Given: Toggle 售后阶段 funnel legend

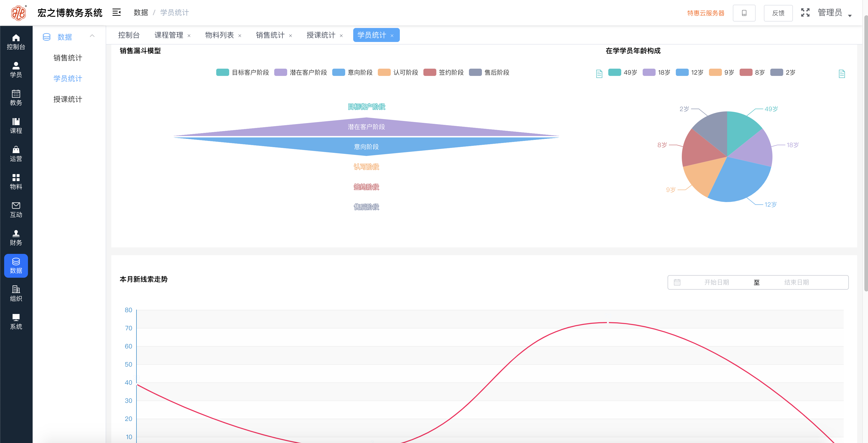Looking at the screenshot, I should tap(489, 73).
